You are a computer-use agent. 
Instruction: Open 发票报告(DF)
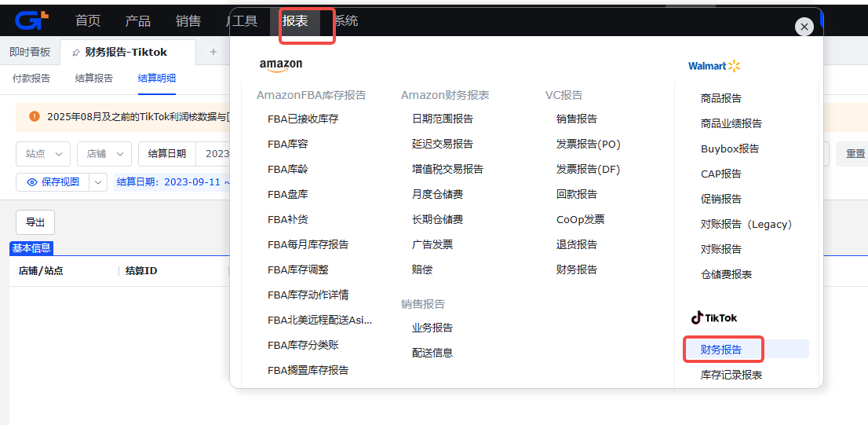pyautogui.click(x=589, y=169)
